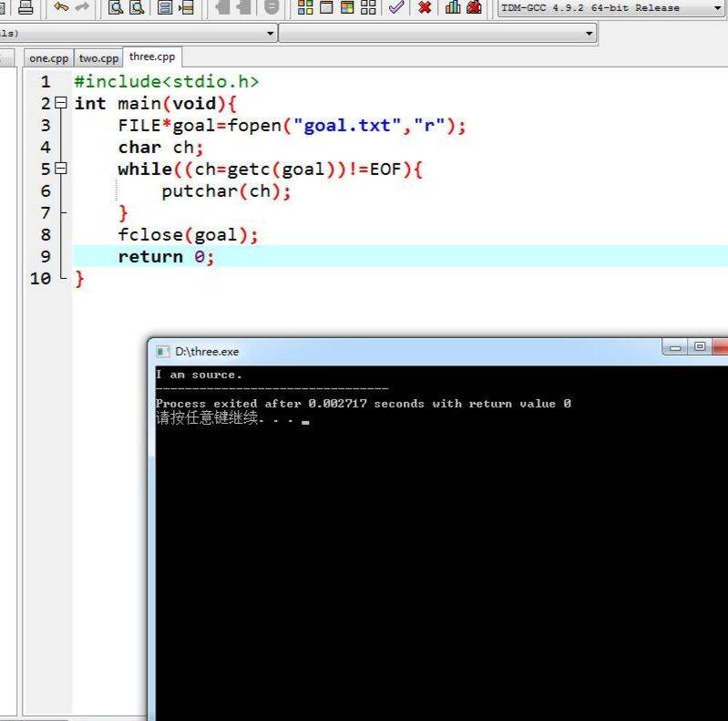The image size is (728, 721).
Task: Minimize the three.exe console window
Action: tap(675, 347)
